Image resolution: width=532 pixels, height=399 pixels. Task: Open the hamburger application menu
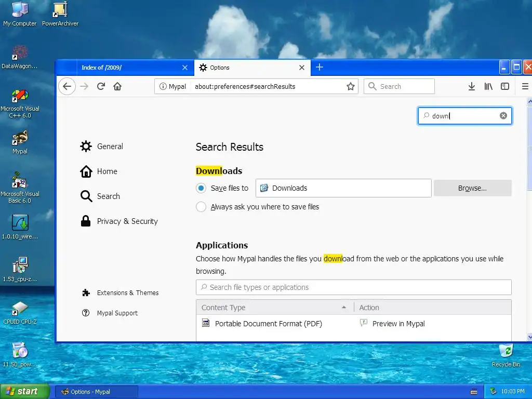pyautogui.click(x=525, y=87)
